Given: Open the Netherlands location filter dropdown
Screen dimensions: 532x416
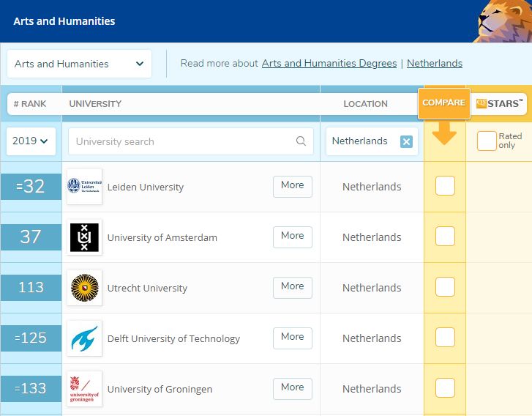Looking at the screenshot, I should (x=372, y=141).
